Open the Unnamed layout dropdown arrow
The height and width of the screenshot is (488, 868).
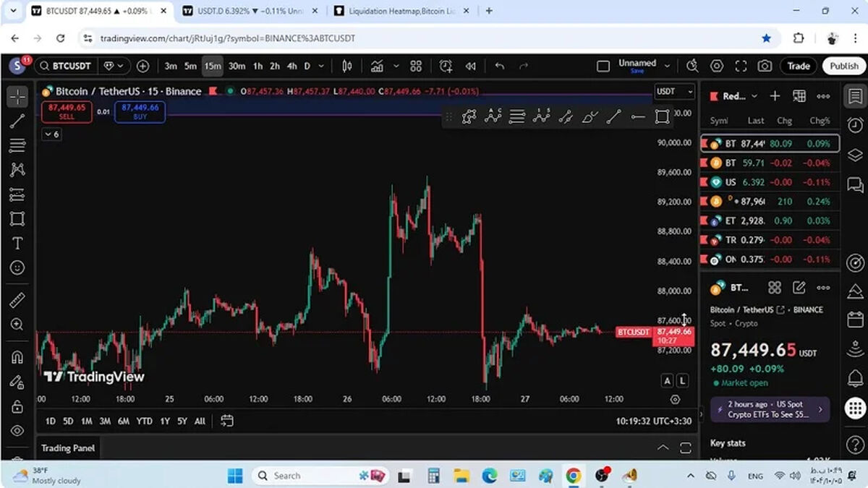(667, 66)
